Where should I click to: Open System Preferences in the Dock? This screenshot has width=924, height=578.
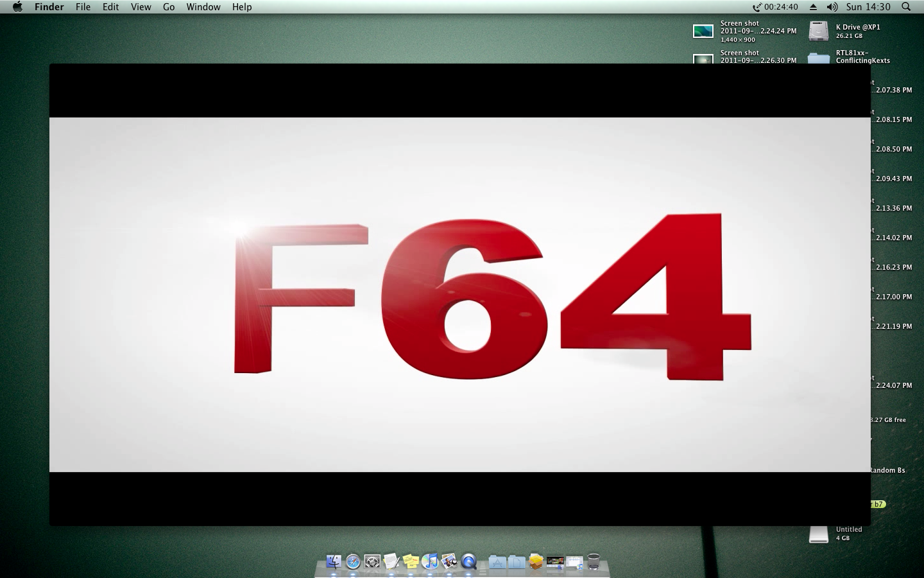372,562
